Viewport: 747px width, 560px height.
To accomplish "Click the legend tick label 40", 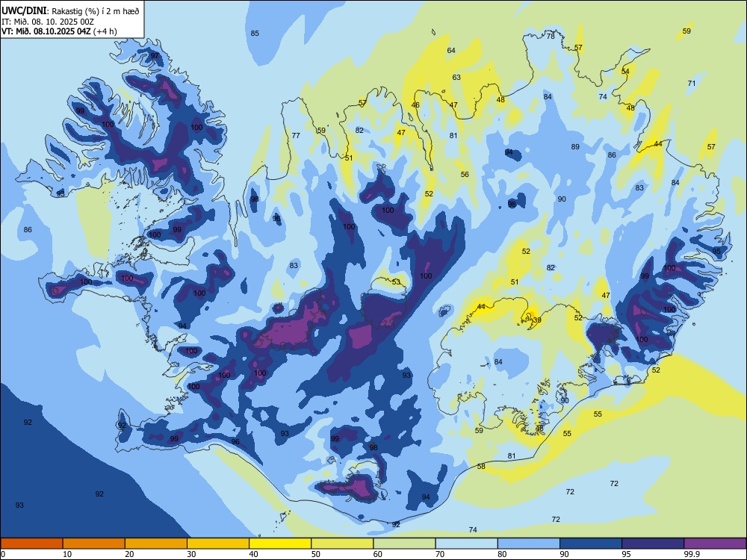I will [254, 554].
